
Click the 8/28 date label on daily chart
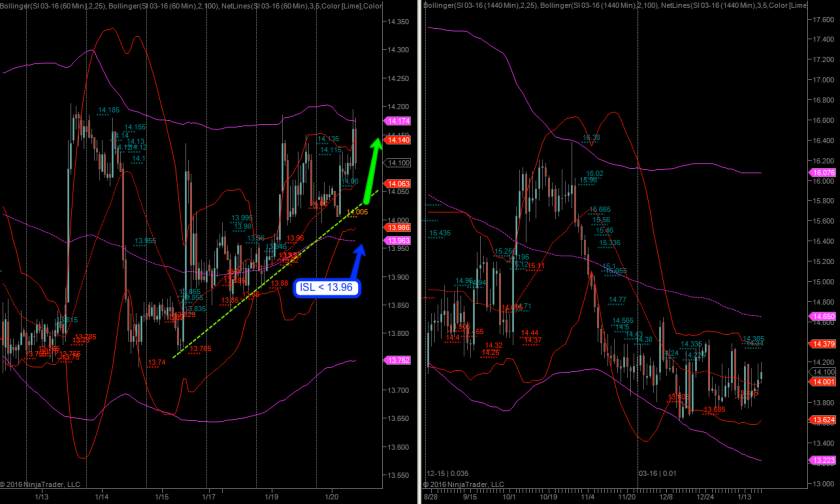(x=430, y=497)
